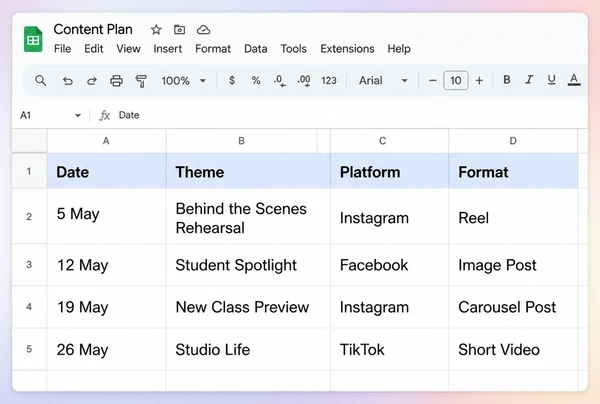Open the Arial font dropdown
Screen dimensions: 600x404
[383, 81]
